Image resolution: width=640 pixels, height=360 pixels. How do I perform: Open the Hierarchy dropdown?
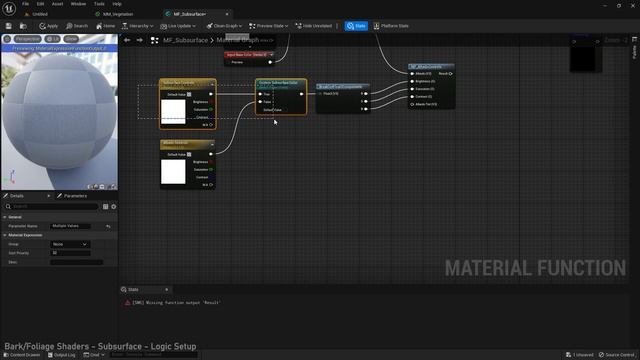137,26
